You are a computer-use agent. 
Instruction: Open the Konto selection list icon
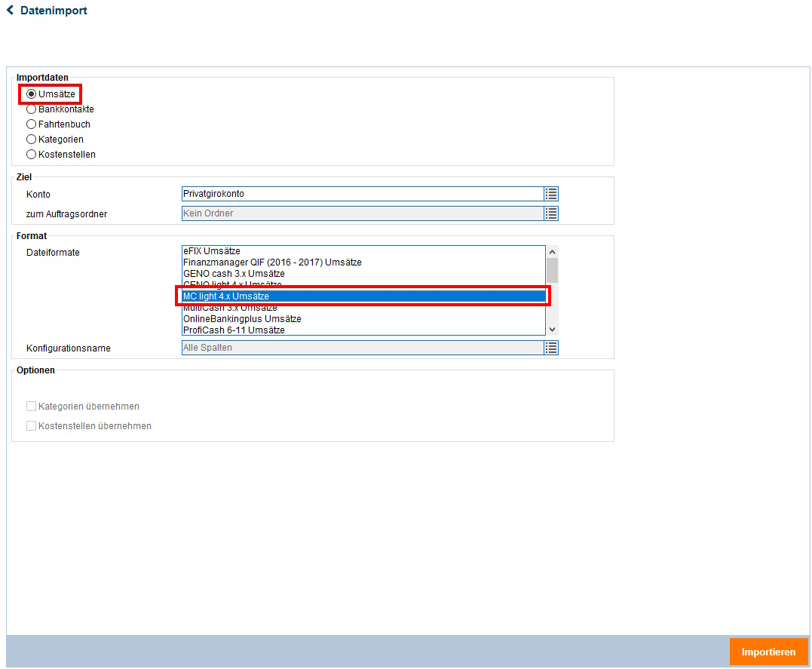tap(551, 194)
